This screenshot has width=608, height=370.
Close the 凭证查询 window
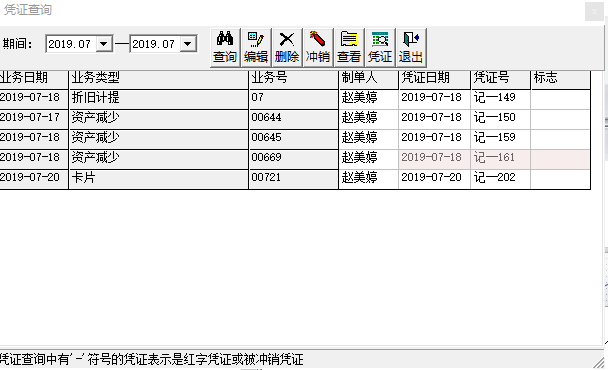[x=594, y=12]
